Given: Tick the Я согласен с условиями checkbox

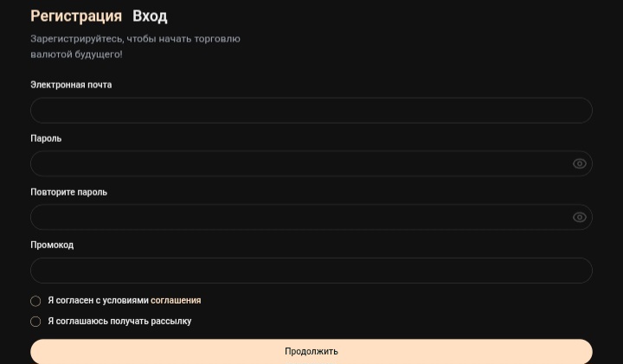Looking at the screenshot, I should [x=35, y=301].
